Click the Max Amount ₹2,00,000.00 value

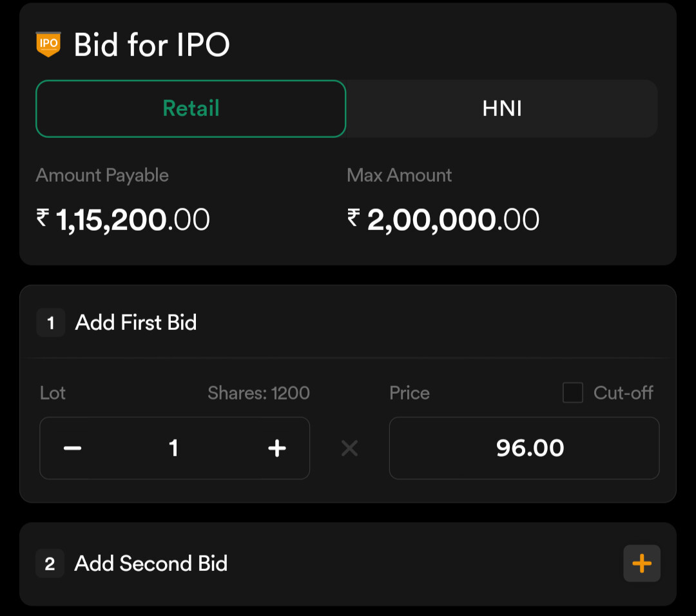(443, 220)
